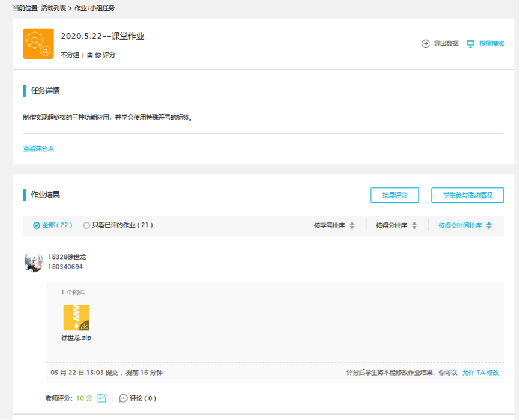
Task: Click 按学号排序 label
Action: [x=329, y=225]
